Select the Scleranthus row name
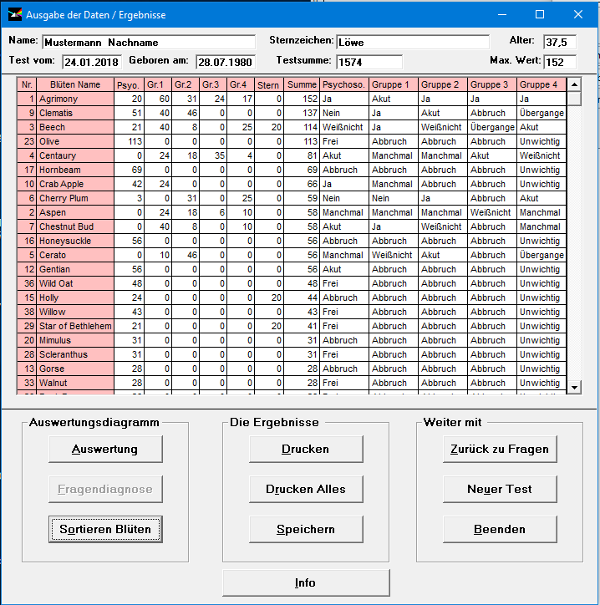The height and width of the screenshot is (605, 600). [x=76, y=355]
